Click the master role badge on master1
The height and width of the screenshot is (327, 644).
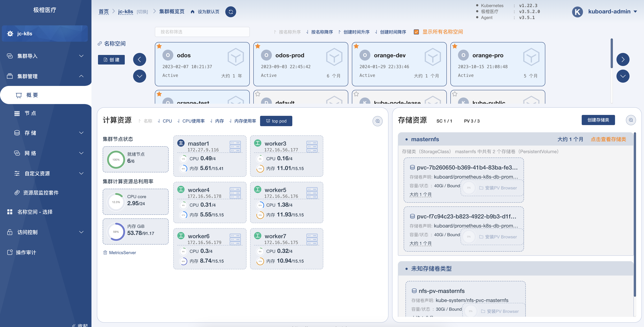pyautogui.click(x=181, y=143)
